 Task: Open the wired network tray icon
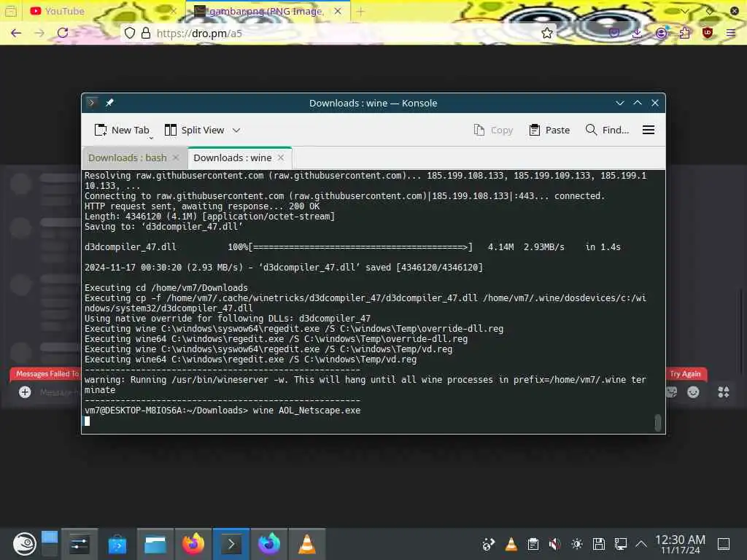point(620,544)
